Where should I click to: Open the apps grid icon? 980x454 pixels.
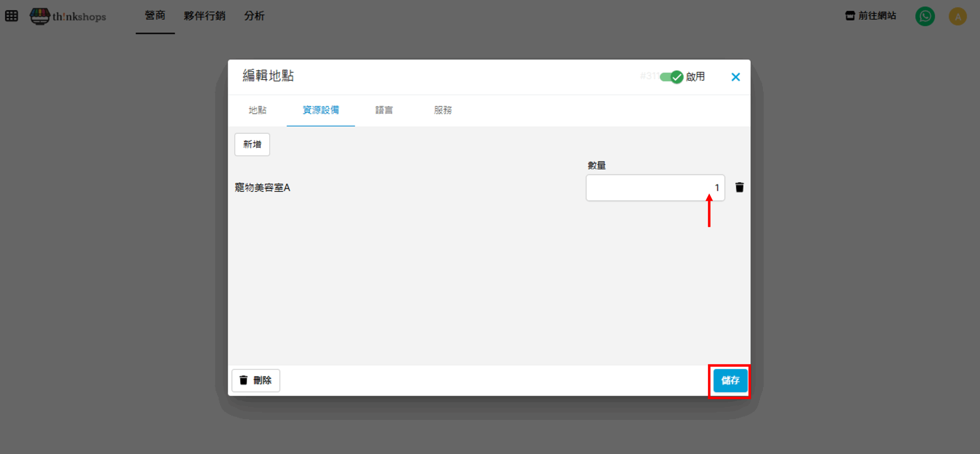(11, 16)
